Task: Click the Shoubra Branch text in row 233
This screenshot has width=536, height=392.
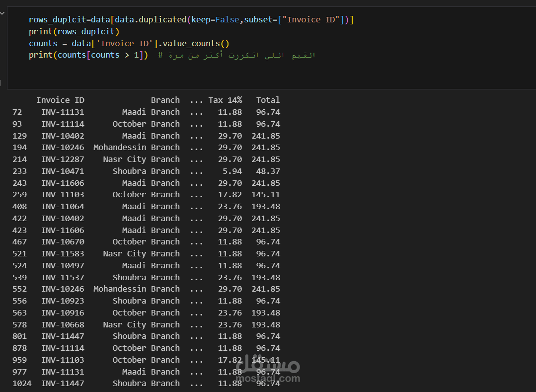Action: click(x=146, y=171)
